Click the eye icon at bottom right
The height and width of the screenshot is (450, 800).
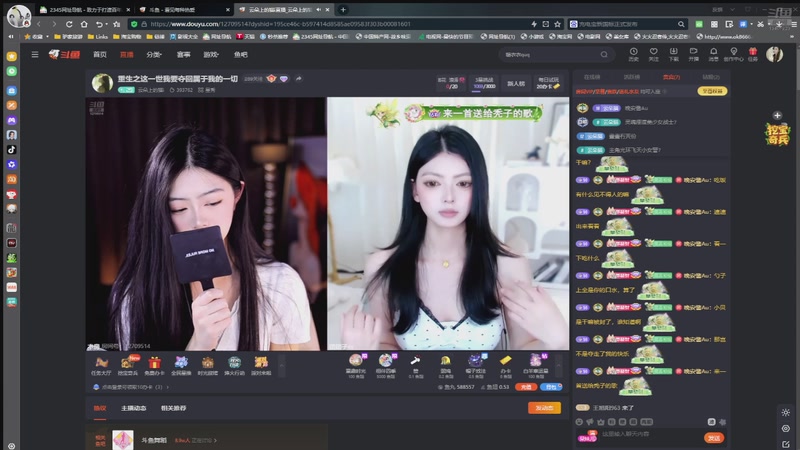tap(786, 429)
